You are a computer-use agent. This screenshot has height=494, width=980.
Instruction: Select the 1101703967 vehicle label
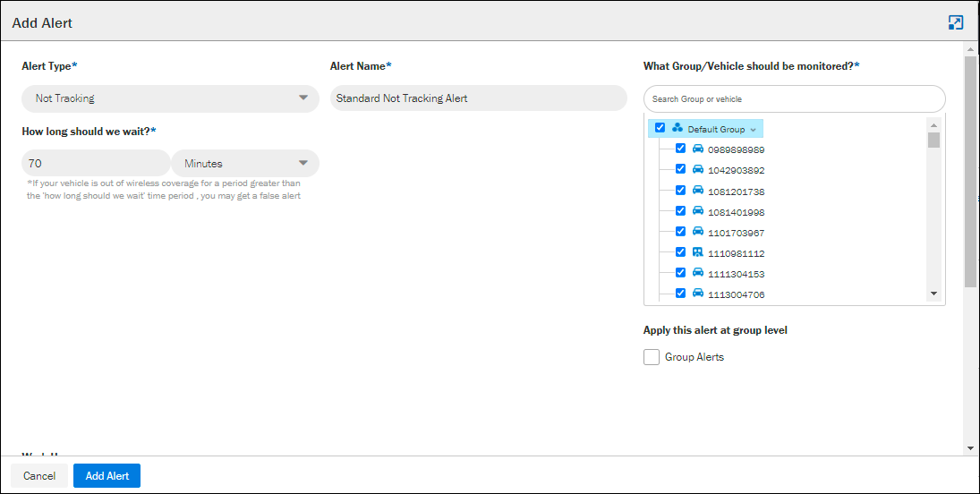[x=737, y=233]
